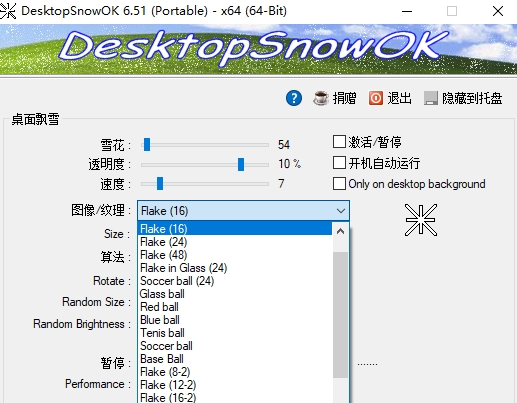Choose Flake (48) texture option
This screenshot has width=517, height=403.
(x=235, y=255)
